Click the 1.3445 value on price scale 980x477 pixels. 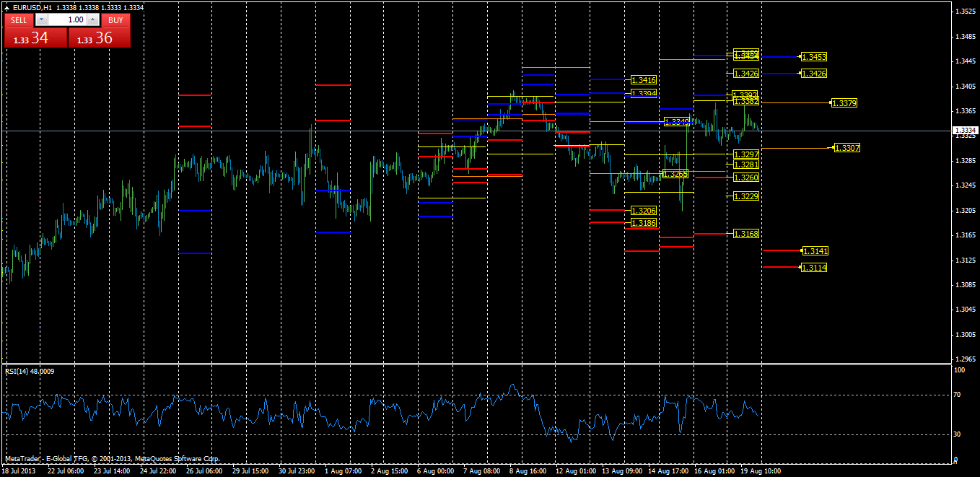coord(966,61)
